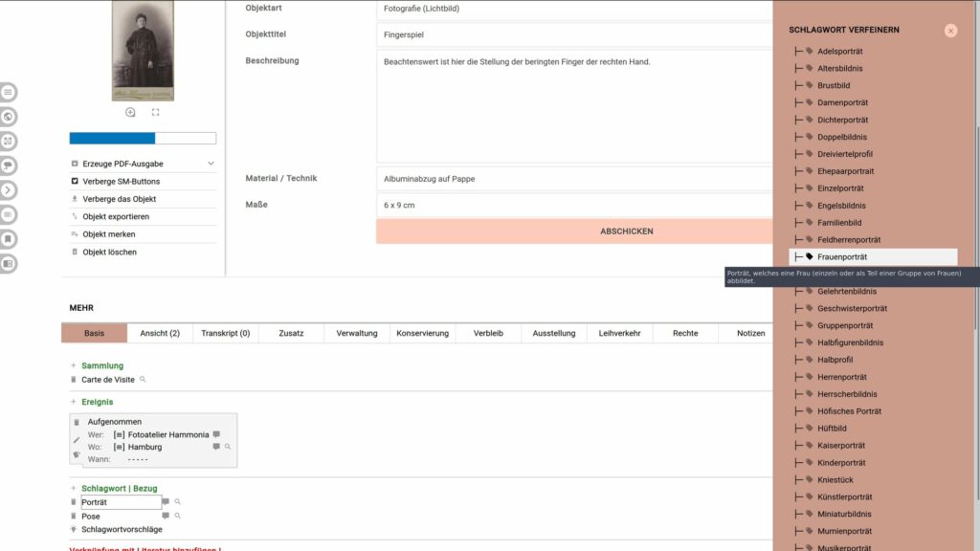Viewport: 980px width, 551px height.
Task: Add a new Schlagwort | Bezug entry
Action: click(73, 488)
